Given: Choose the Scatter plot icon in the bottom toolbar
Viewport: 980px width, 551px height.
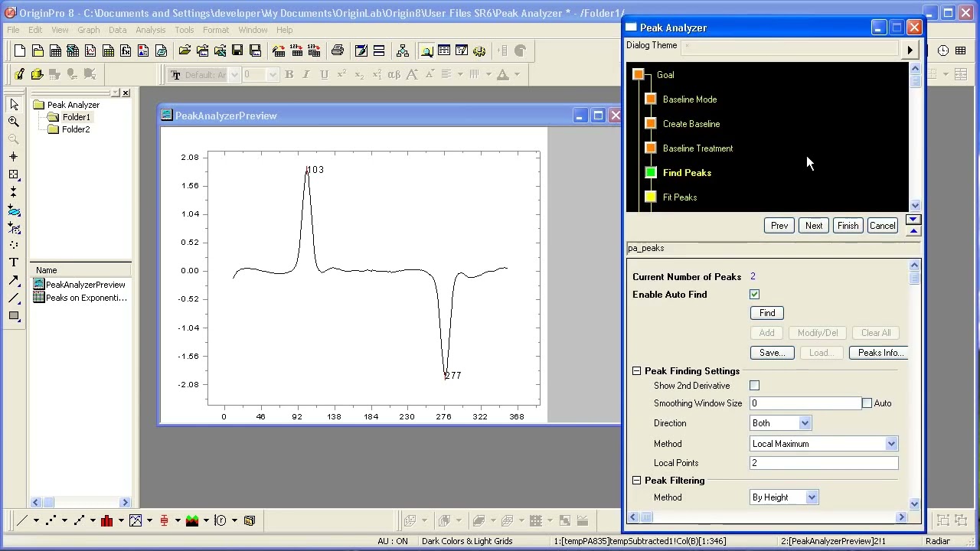Looking at the screenshot, I should [x=51, y=520].
